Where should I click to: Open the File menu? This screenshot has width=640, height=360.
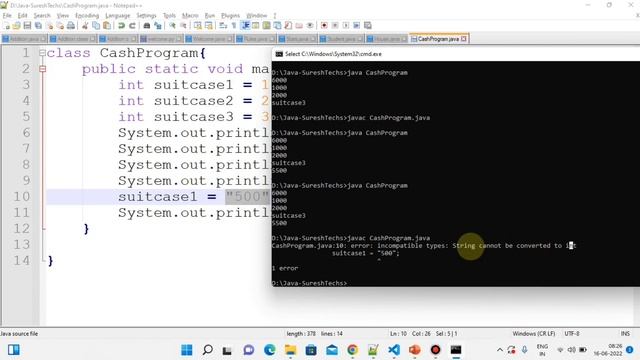point(7,16)
